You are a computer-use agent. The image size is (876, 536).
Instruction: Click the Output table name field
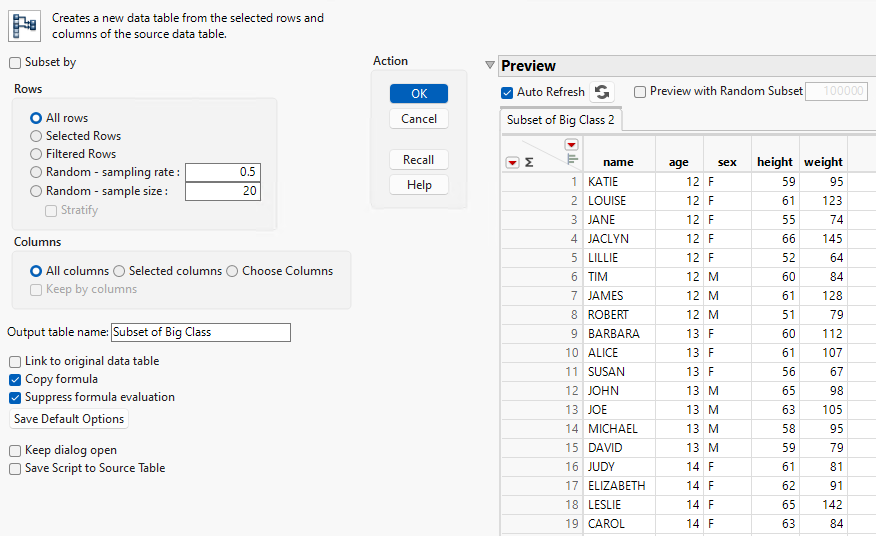pos(200,332)
